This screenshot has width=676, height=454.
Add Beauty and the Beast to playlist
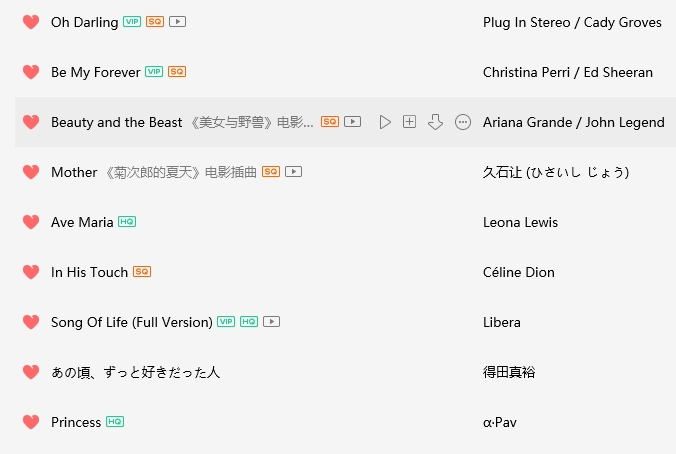[409, 122]
